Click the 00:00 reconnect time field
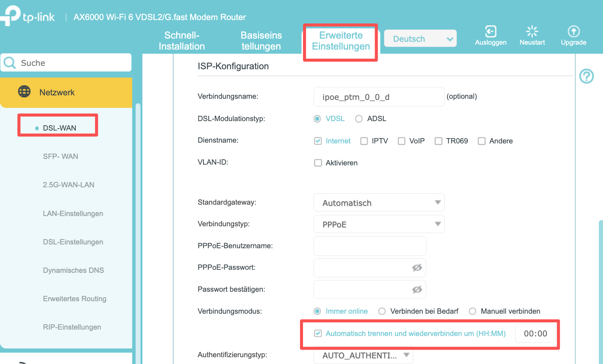The image size is (603, 364). tap(536, 333)
